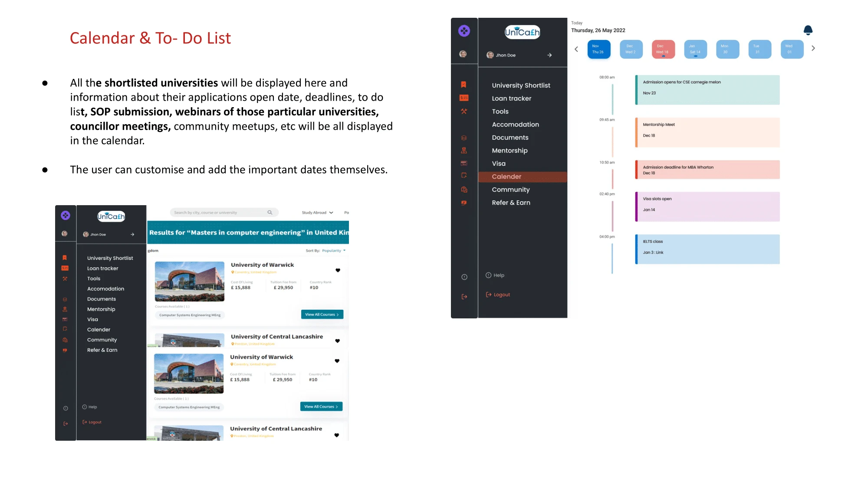The image size is (868, 488).
Task: Open Documents in search results screen menu
Action: click(x=102, y=299)
